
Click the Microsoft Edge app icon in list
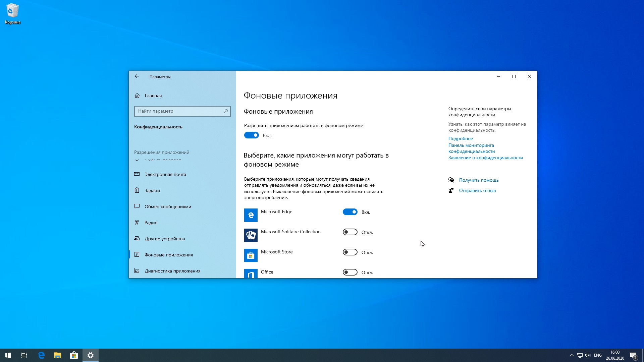tap(251, 215)
